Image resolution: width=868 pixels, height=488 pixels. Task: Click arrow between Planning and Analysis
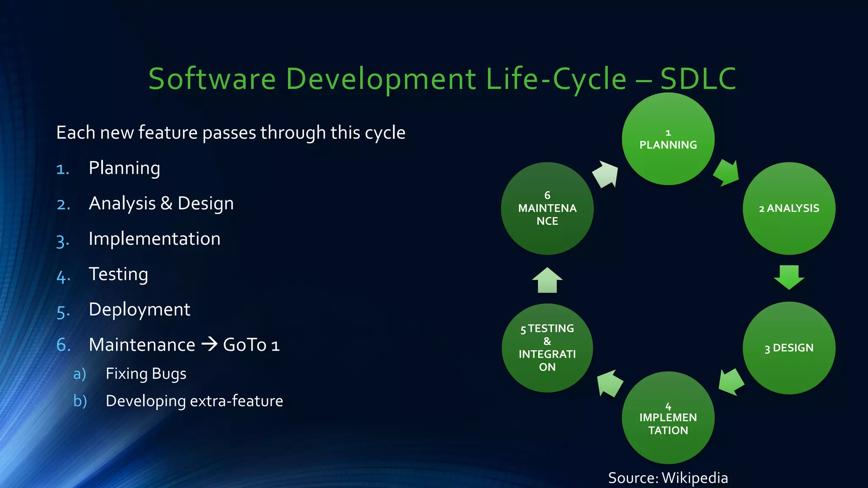pos(726,173)
